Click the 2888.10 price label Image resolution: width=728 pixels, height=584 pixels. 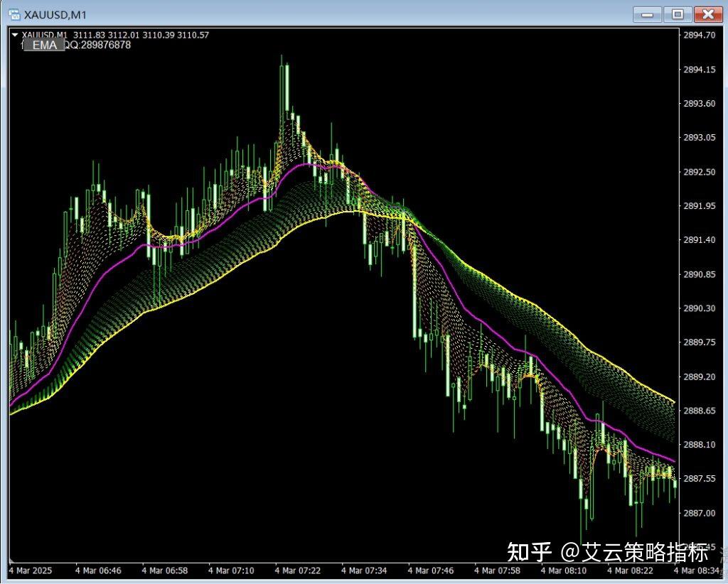[x=700, y=444]
